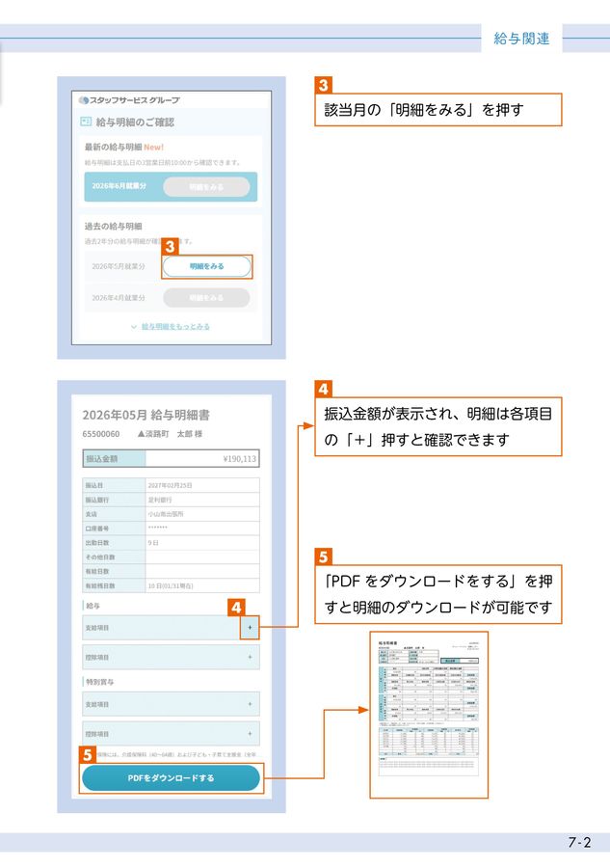Select the 振込日 row date value
Viewport: 610px width, 868px height.
click(x=170, y=485)
